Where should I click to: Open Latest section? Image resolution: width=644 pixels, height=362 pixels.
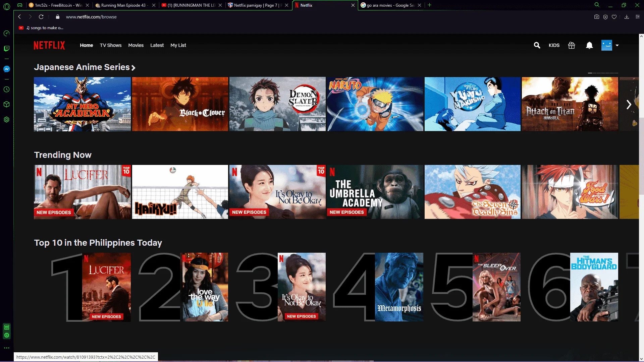(x=157, y=45)
